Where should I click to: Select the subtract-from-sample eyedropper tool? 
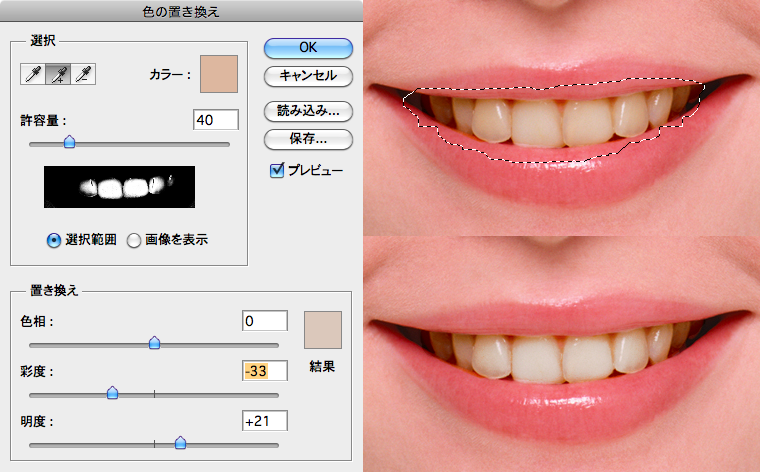(83, 74)
